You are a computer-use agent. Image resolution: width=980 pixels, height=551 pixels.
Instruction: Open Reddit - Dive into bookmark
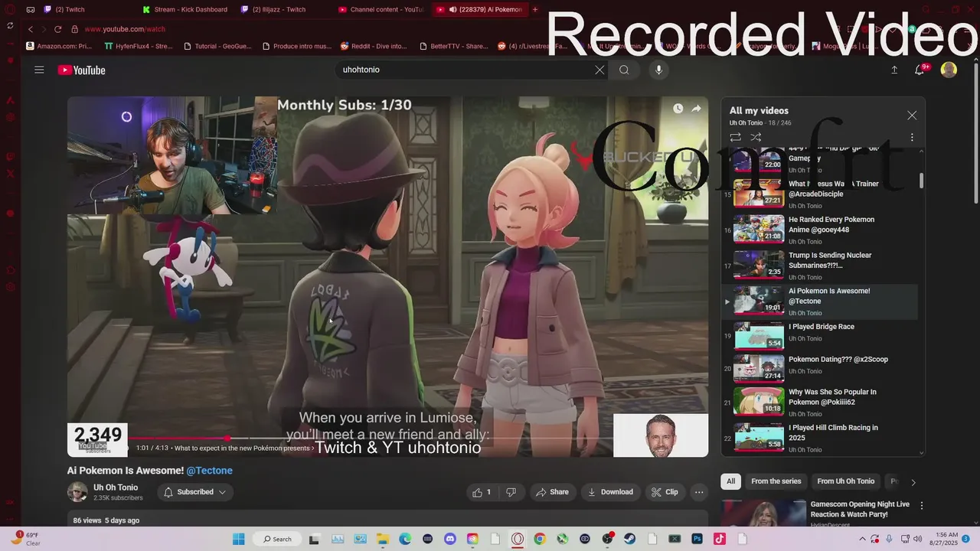click(374, 46)
